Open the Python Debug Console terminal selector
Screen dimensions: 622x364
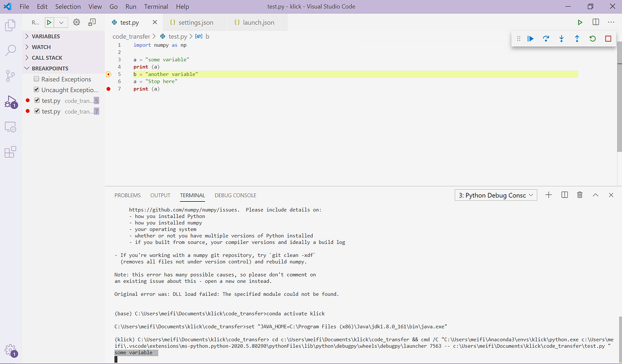495,194
